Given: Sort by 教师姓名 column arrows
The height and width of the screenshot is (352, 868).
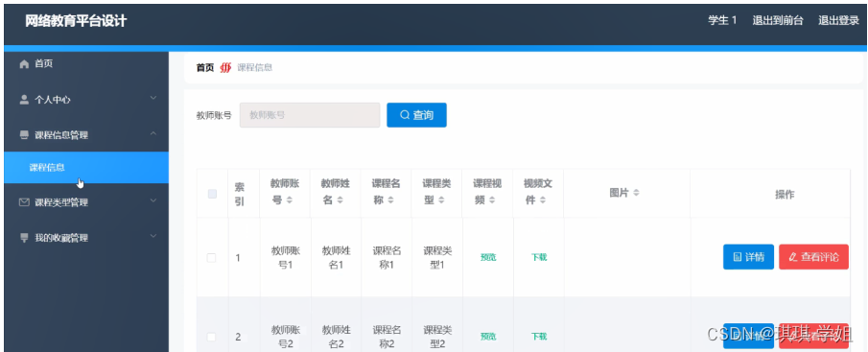Looking at the screenshot, I should coord(340,200).
